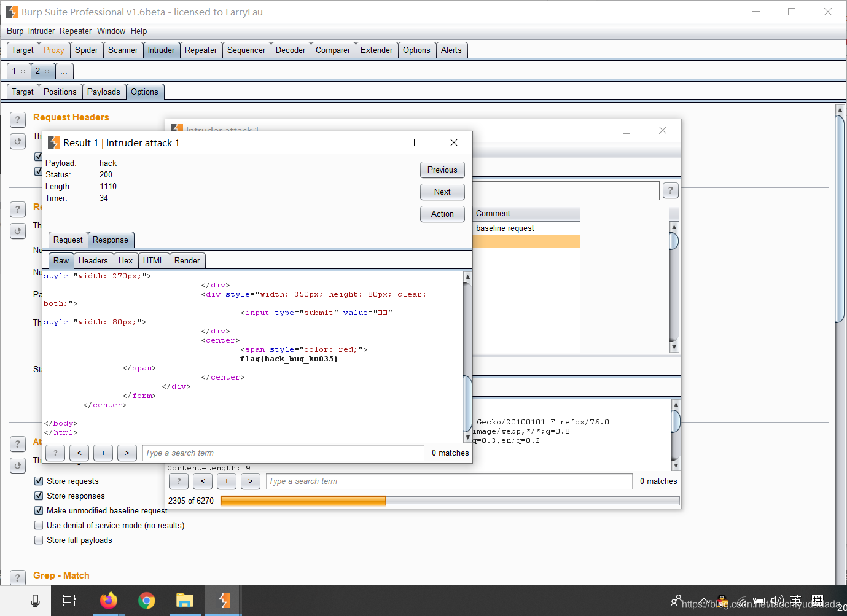Enable Use denial-of-service mode
Viewport: 847px width, 616px height.
point(39,525)
